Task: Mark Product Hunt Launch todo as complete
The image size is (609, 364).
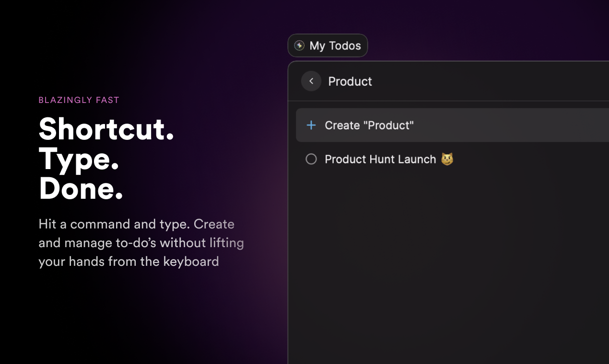Action: [x=311, y=159]
